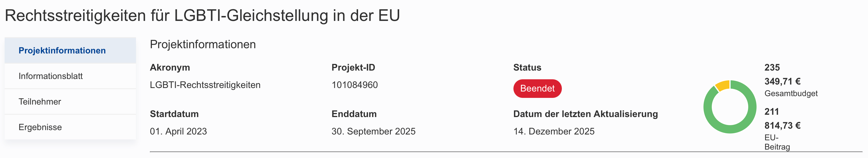Click the last update date 14. Dezember 2025
The image size is (868, 158).
554,131
